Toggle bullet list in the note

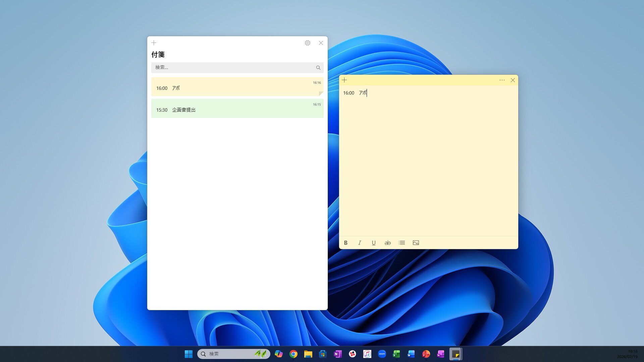401,243
